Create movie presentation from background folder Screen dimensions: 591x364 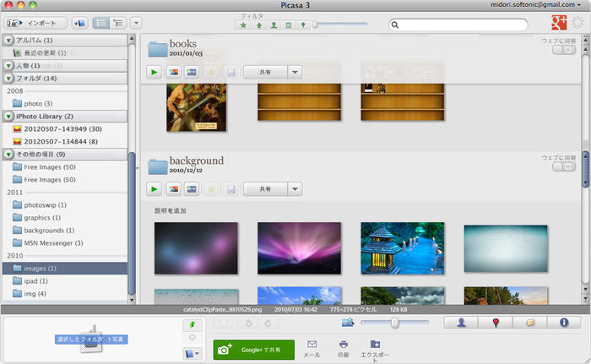tap(192, 189)
